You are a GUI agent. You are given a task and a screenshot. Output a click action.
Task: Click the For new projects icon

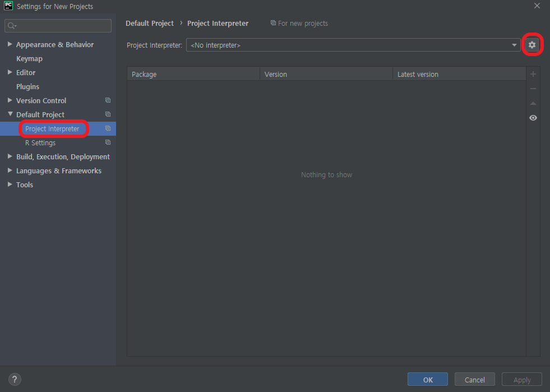pos(273,23)
